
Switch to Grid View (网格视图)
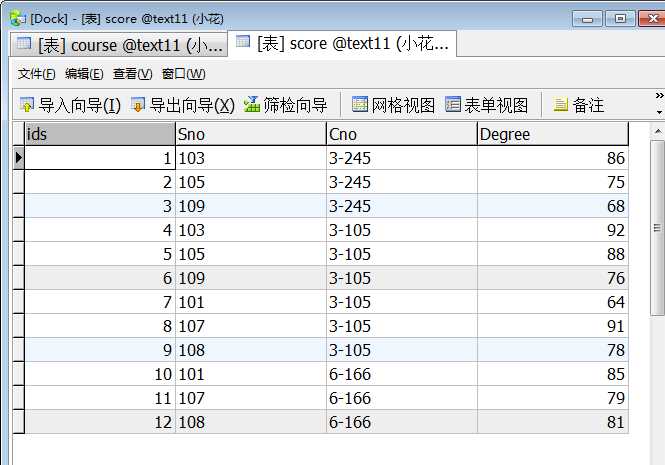point(393,105)
